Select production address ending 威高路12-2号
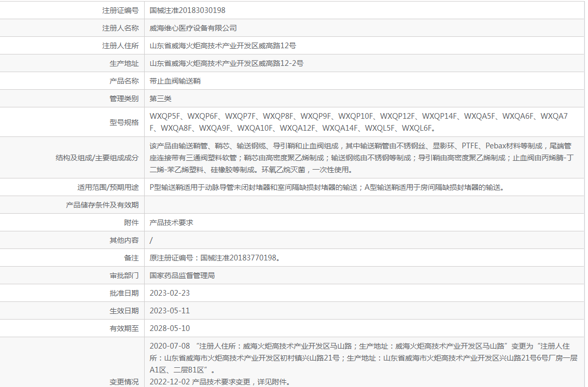This screenshot has height=387, width=588. point(227,63)
